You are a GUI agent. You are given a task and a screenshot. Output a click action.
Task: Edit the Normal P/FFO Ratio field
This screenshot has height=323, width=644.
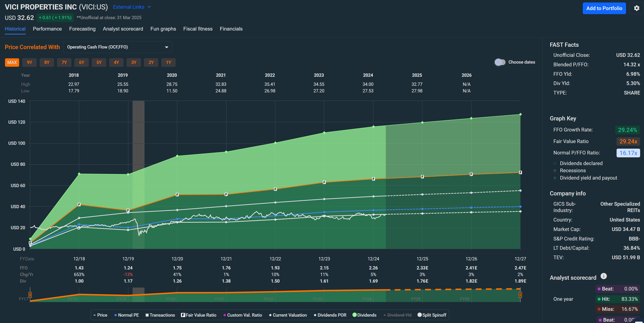(x=628, y=153)
